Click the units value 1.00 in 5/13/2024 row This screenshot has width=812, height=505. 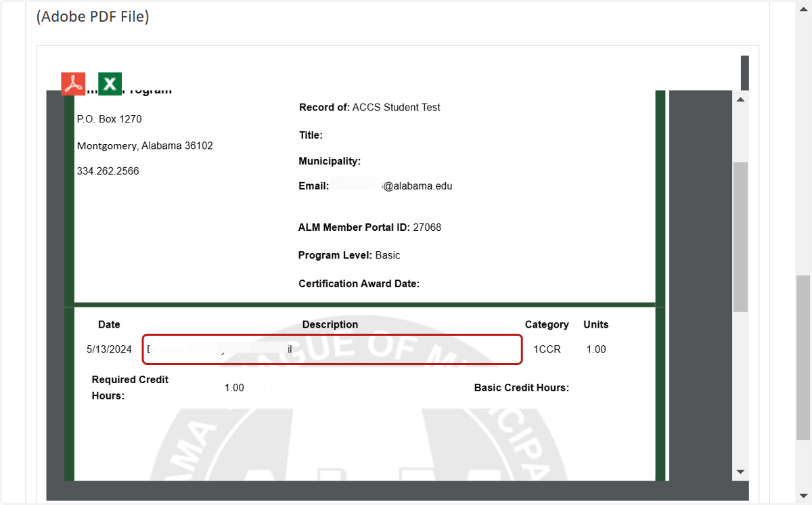pos(596,349)
